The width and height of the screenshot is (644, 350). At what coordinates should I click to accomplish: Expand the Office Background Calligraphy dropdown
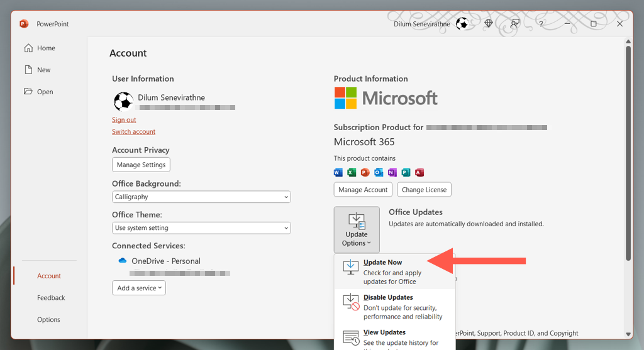(201, 197)
